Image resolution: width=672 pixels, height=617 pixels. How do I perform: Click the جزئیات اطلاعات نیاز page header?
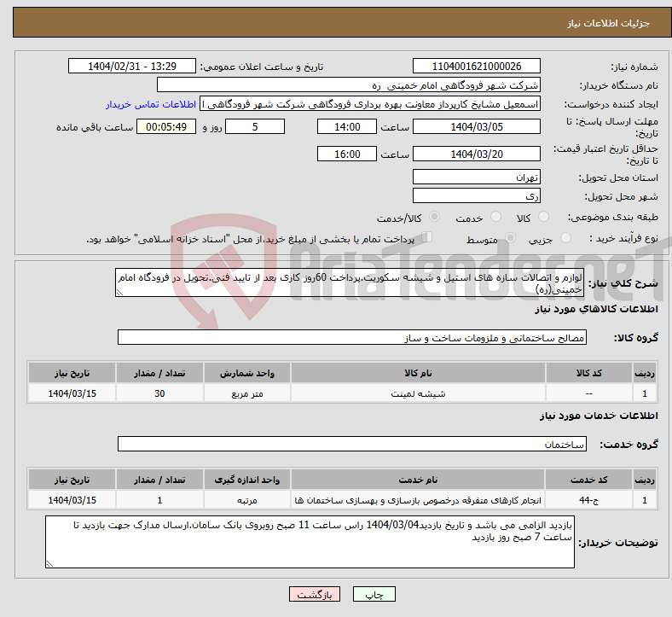(x=609, y=23)
